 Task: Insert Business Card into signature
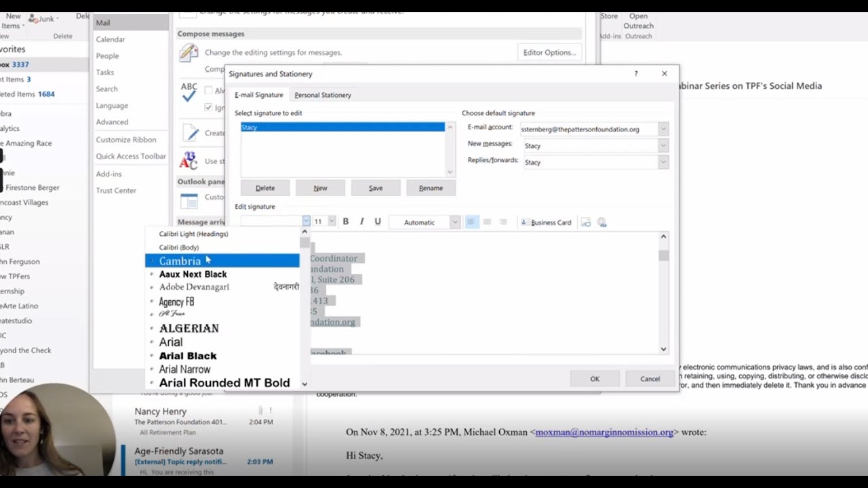pos(546,222)
